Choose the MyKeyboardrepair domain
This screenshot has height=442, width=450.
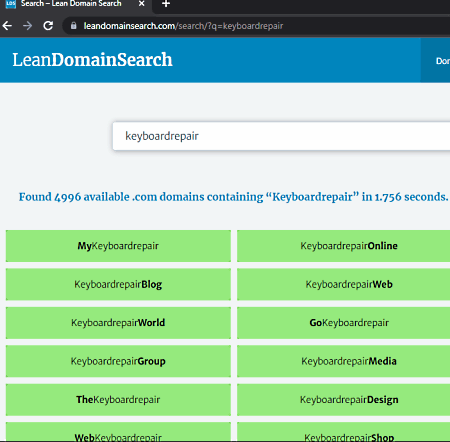118,246
